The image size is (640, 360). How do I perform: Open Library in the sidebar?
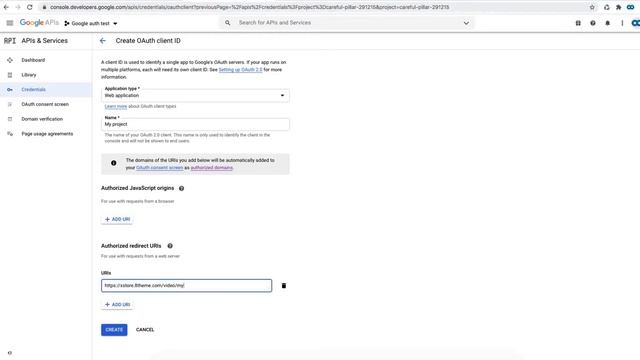click(x=29, y=75)
